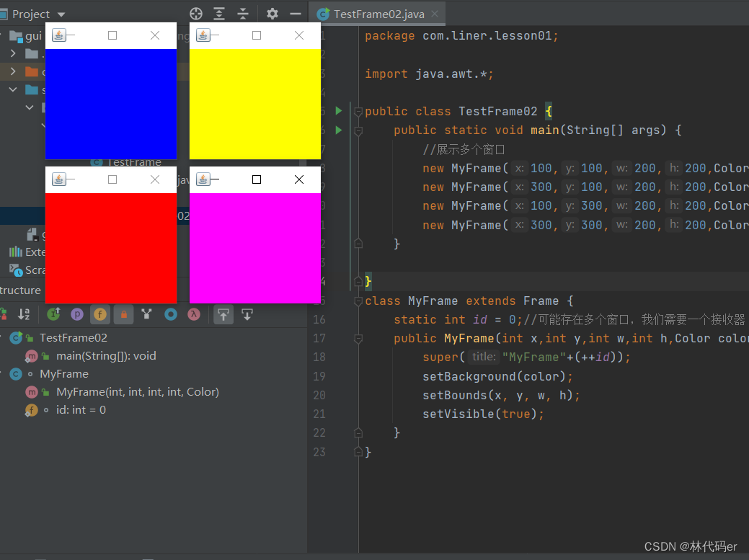Click line number 23 in the gutter
The width and height of the screenshot is (749, 560).
319,452
